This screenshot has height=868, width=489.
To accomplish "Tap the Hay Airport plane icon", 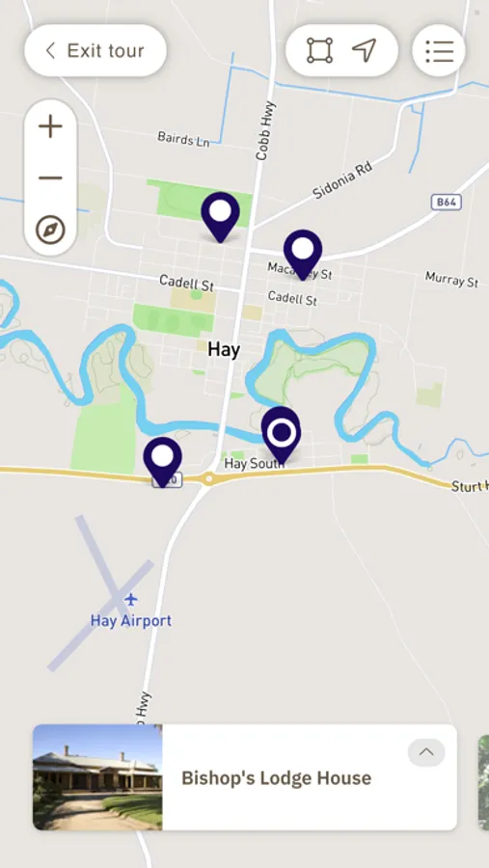I will coord(131,599).
